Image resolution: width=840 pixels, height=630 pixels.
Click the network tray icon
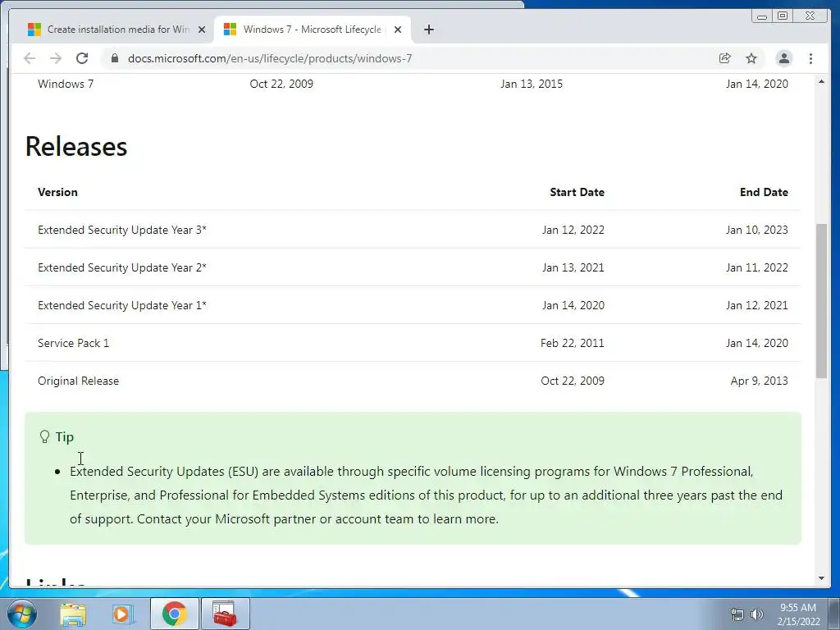737,614
